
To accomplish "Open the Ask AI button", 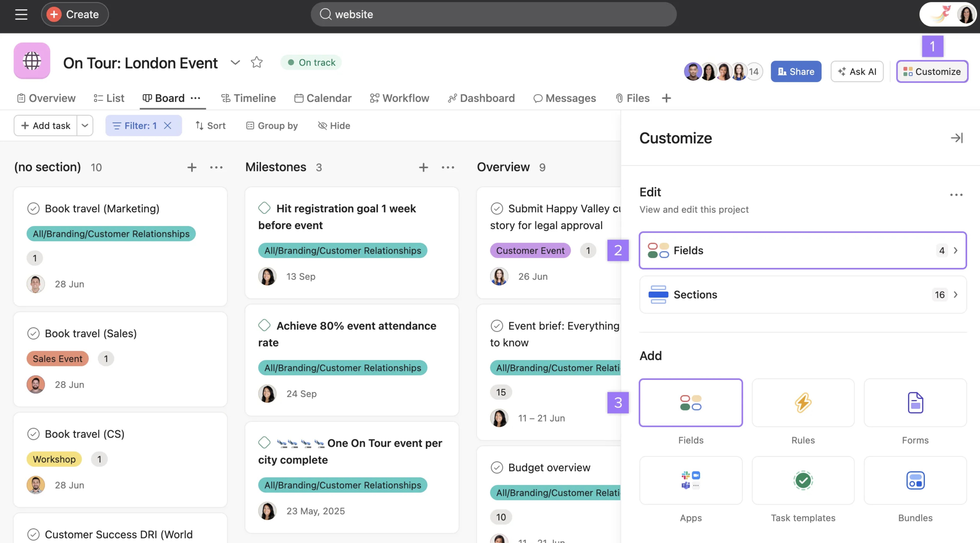I will click(x=857, y=72).
